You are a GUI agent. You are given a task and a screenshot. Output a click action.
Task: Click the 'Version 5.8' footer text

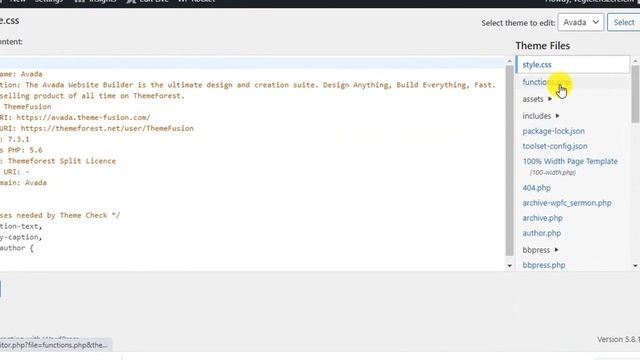coord(618,339)
